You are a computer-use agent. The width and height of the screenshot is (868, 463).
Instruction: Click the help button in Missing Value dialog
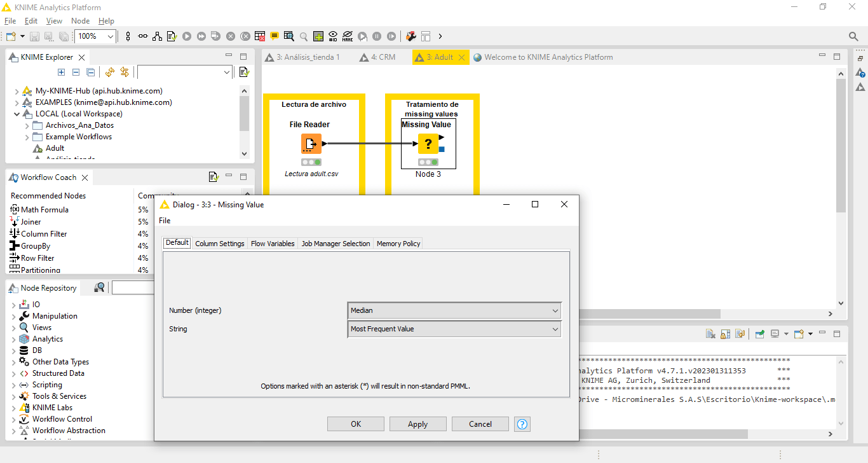click(522, 424)
